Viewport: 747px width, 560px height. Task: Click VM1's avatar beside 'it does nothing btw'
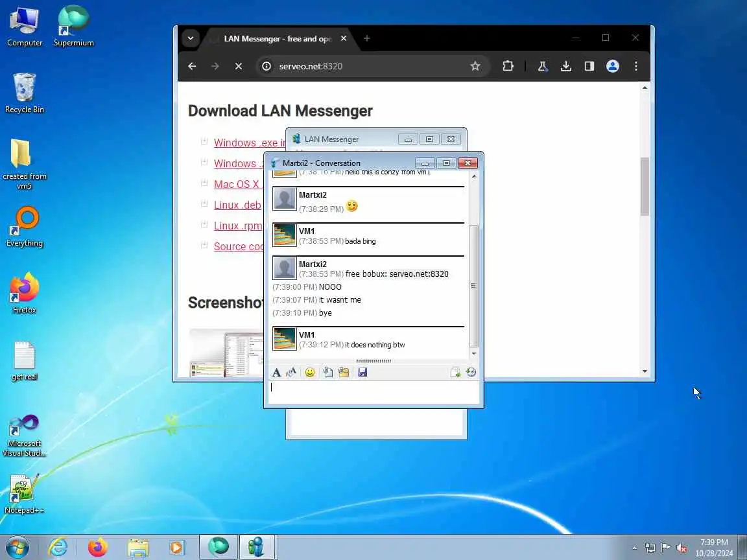point(285,338)
